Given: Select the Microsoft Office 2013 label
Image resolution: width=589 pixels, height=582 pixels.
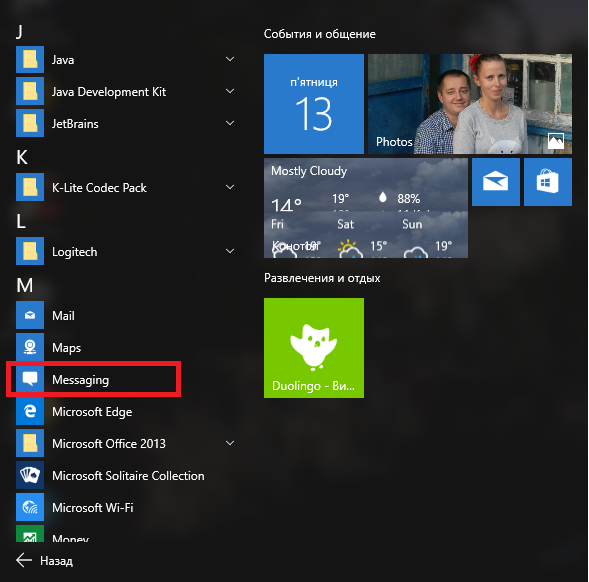Looking at the screenshot, I should tap(109, 444).
